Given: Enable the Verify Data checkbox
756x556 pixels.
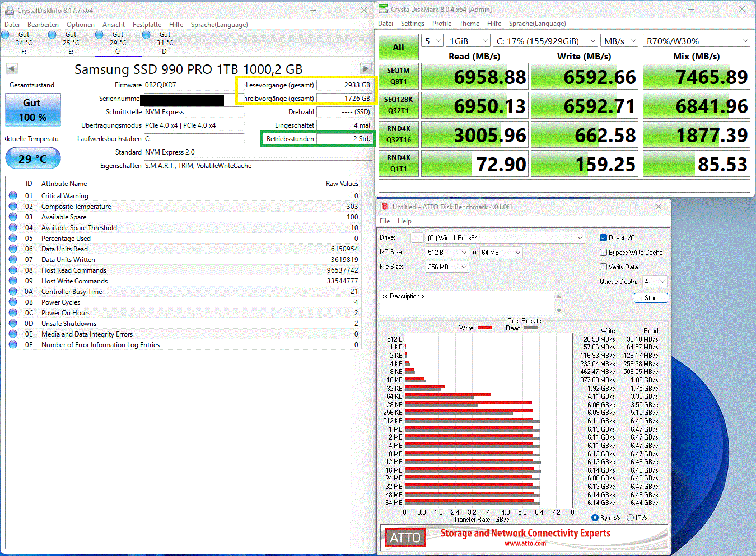Looking at the screenshot, I should point(603,267).
